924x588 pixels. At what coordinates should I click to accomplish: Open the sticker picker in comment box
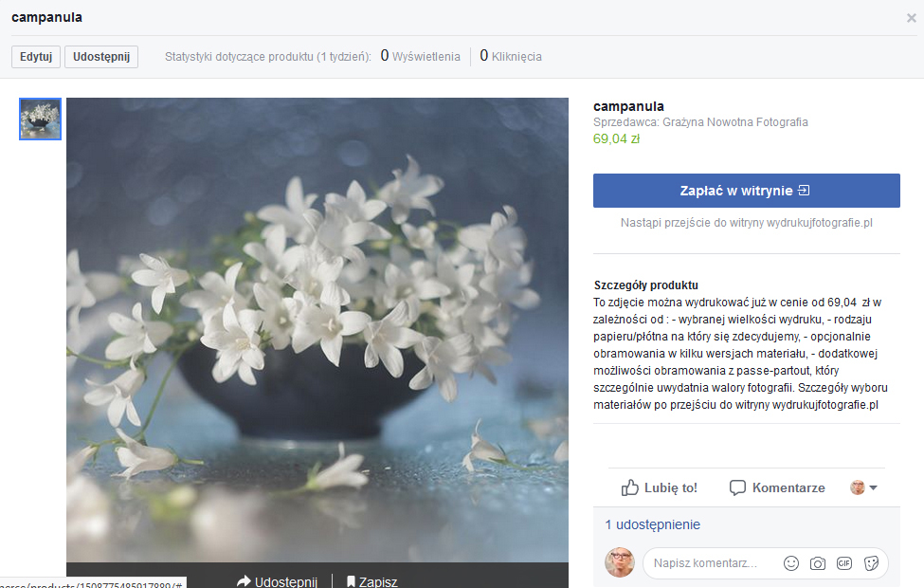tap(870, 563)
